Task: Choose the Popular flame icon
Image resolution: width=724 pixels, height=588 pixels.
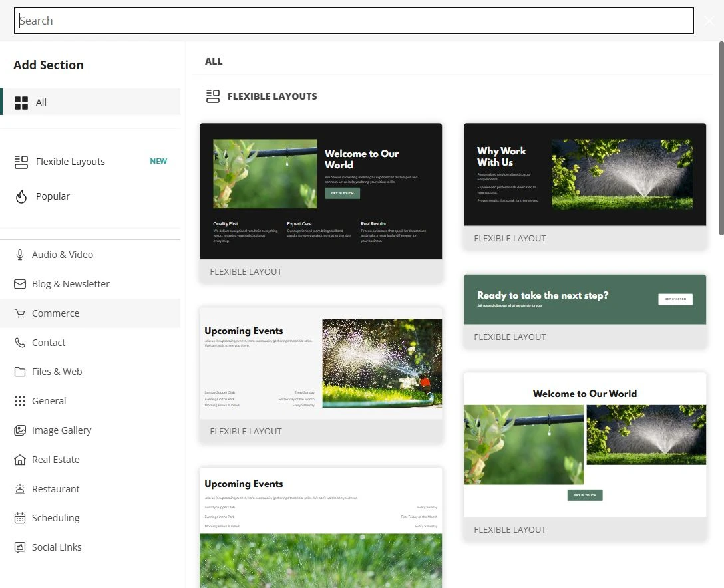Action: 21,197
